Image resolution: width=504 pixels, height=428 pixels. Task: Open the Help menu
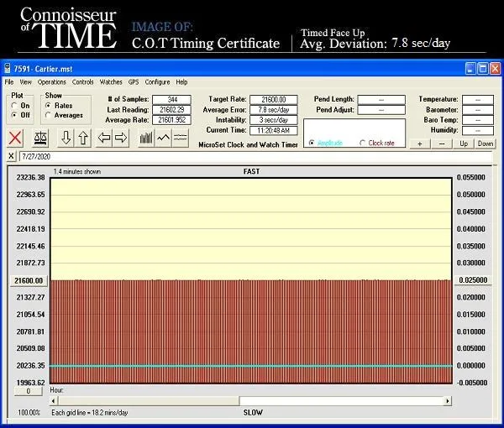point(181,82)
